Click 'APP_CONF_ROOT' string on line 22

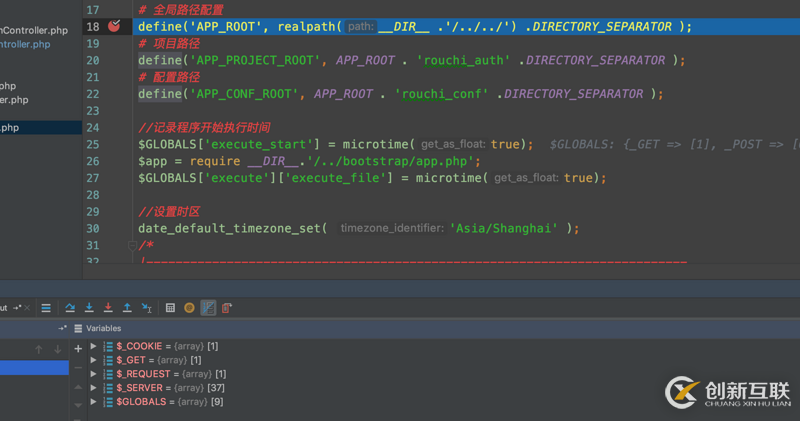point(244,94)
